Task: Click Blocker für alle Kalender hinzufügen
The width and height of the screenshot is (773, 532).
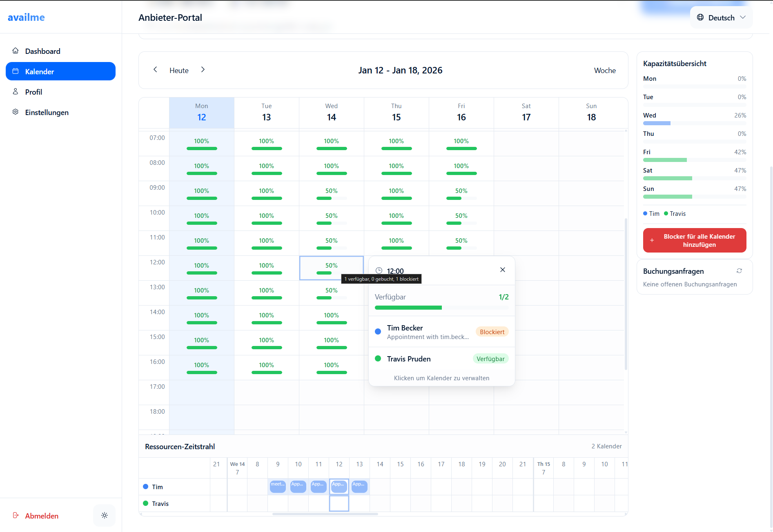Action: click(694, 240)
